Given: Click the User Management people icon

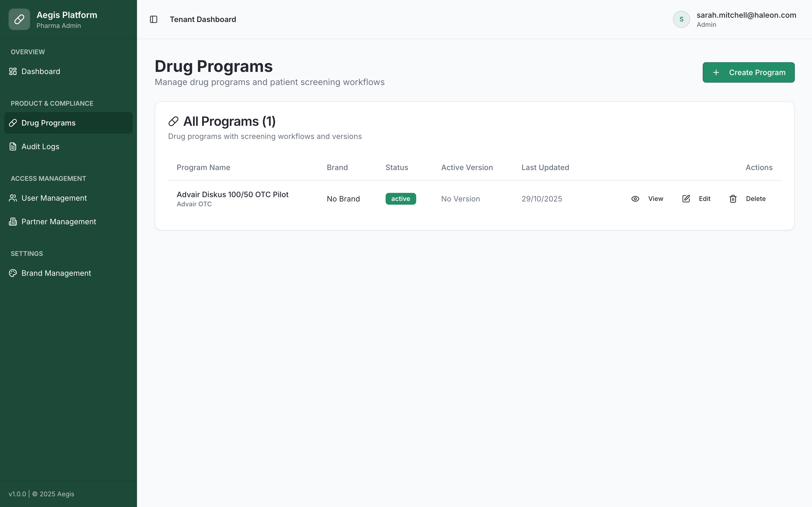Looking at the screenshot, I should click(13, 198).
